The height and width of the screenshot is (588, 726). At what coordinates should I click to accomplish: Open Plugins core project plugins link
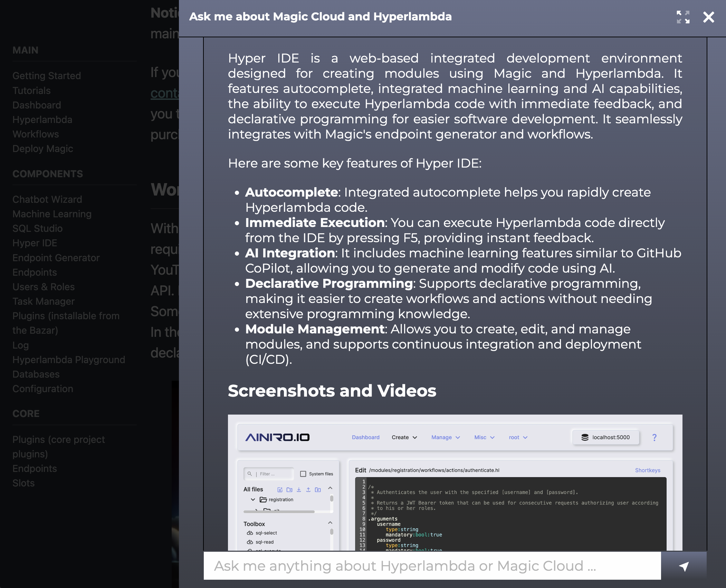[x=59, y=447]
